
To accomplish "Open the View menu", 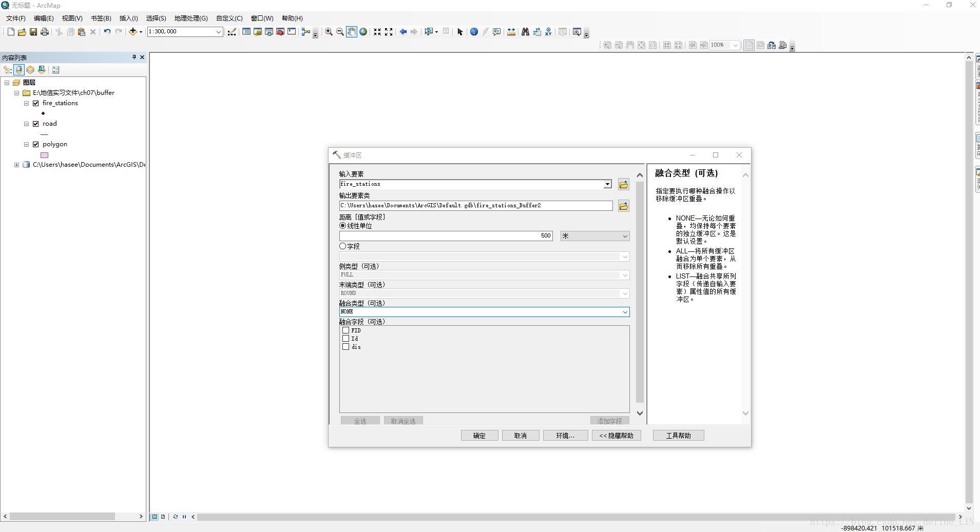I will 72,18.
